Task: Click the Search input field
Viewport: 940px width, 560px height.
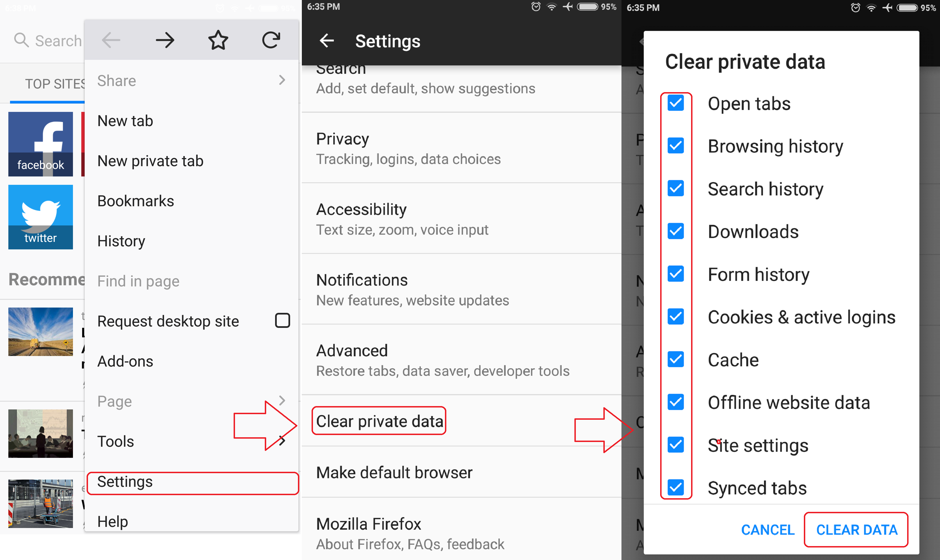Action: click(43, 37)
